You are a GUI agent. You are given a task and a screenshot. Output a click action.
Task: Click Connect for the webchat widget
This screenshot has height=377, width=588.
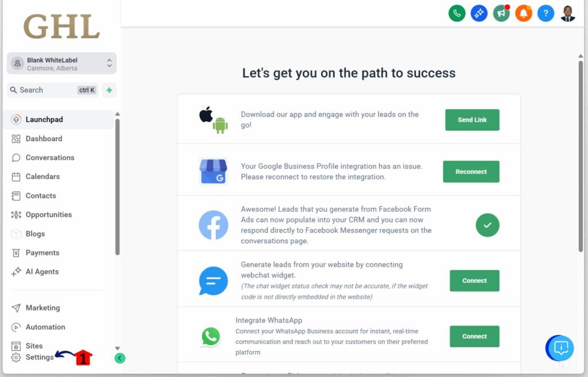474,281
